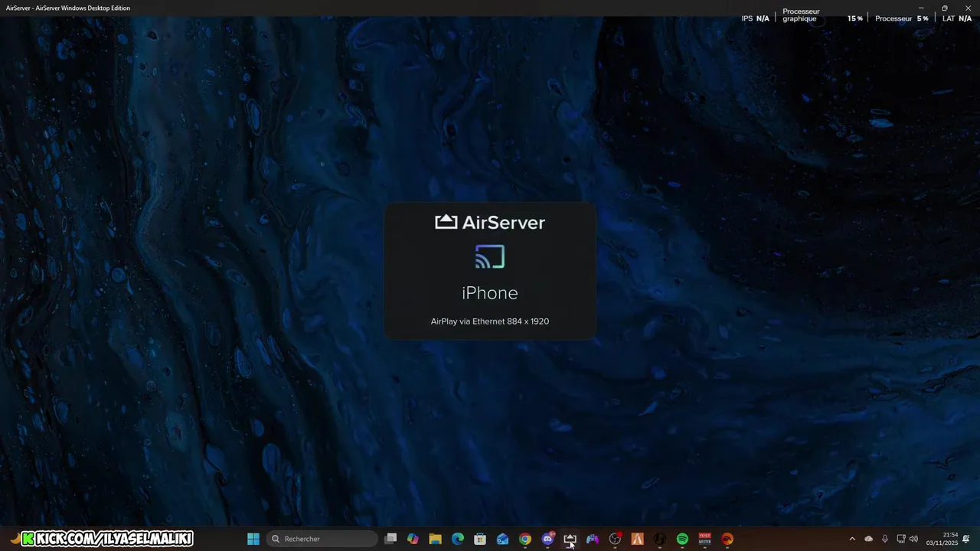The width and height of the screenshot is (980, 551).
Task: Open the Windows Start menu
Action: [253, 539]
